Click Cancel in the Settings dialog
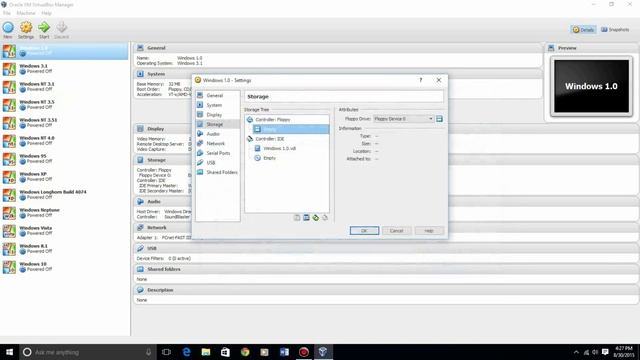 pos(396,231)
